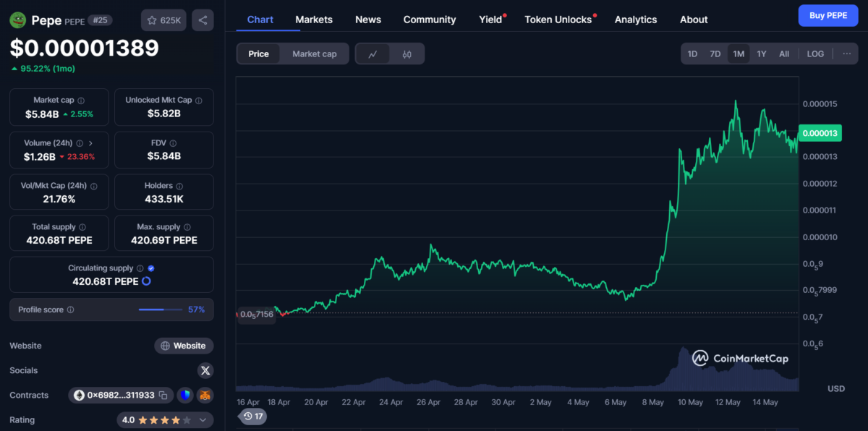Set chart range to 1D
The width and height of the screenshot is (868, 431).
(x=692, y=54)
